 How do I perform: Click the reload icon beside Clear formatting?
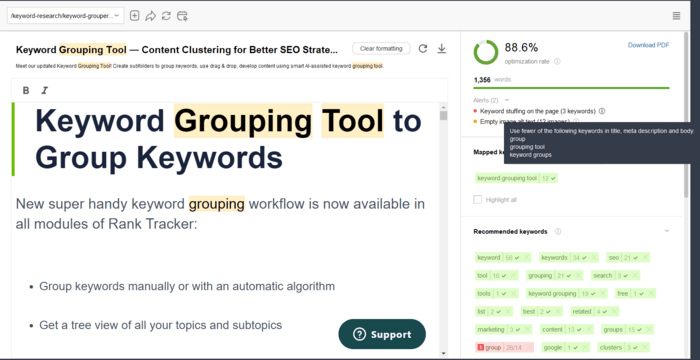(x=423, y=49)
